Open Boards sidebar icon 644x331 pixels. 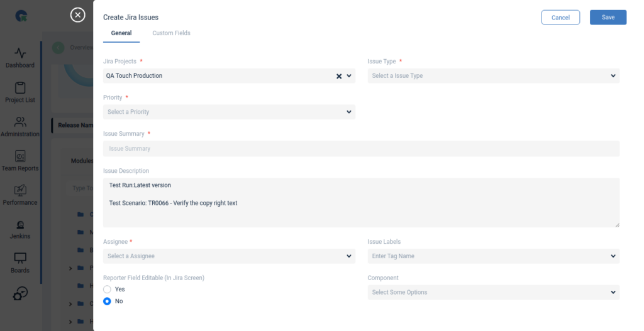click(x=20, y=259)
